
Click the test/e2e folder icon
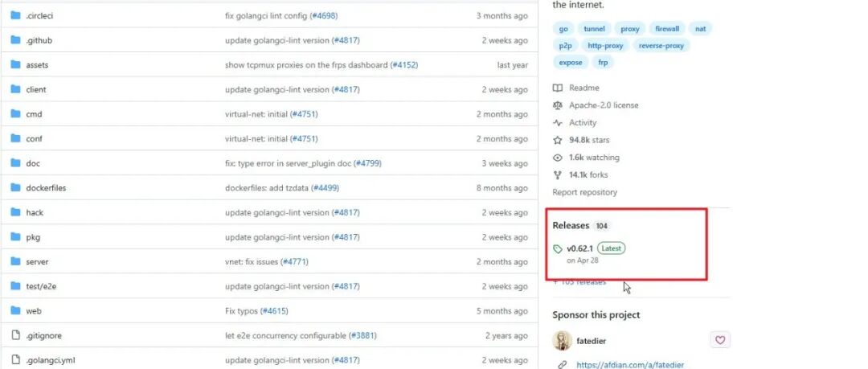point(15,286)
